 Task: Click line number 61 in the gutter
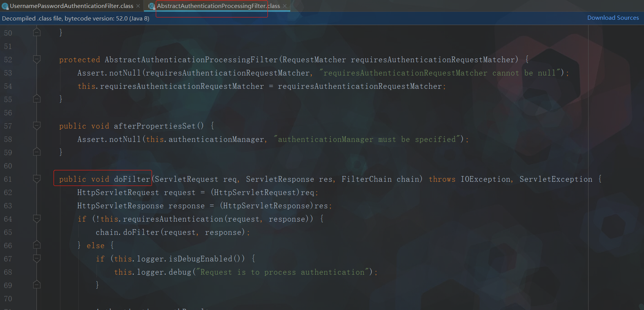(8, 179)
